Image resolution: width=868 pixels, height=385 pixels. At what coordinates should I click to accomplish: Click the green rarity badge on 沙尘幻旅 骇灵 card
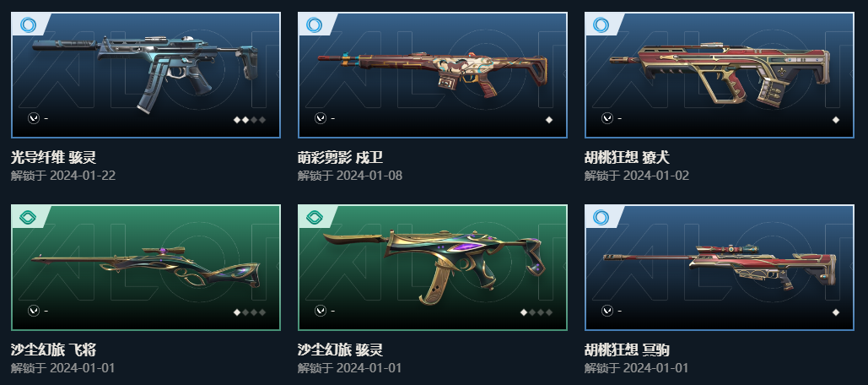[315, 217]
